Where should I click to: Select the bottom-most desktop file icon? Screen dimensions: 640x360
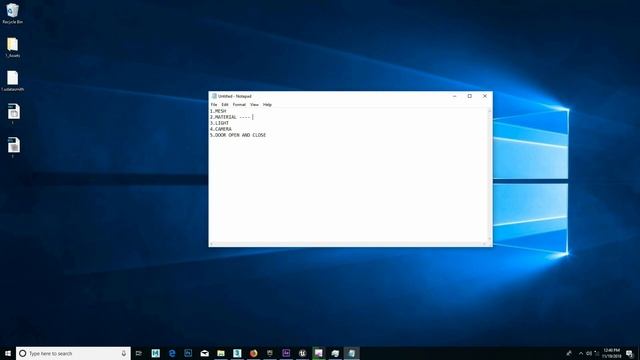[x=13, y=147]
